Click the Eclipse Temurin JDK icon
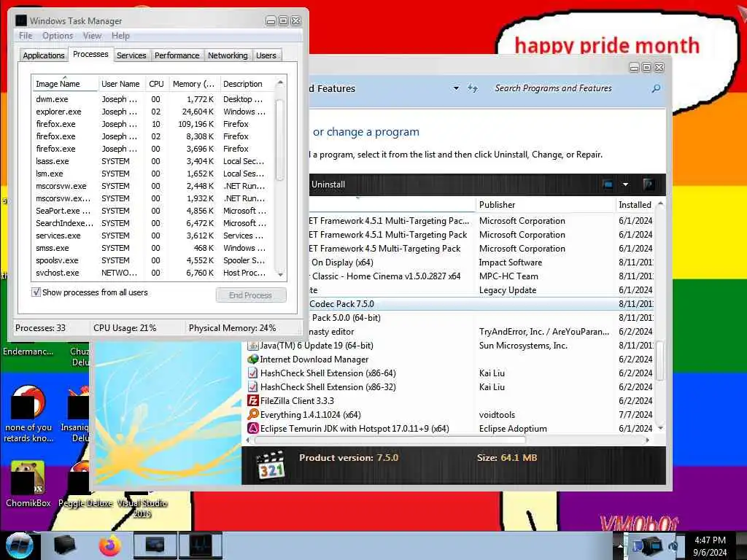Viewport: 747px width, 560px height. (253, 428)
